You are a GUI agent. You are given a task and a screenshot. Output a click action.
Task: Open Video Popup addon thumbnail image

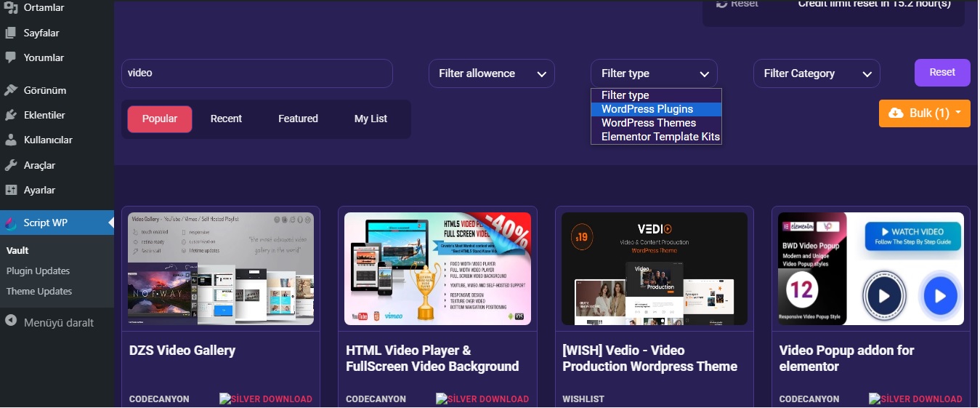[x=871, y=268]
